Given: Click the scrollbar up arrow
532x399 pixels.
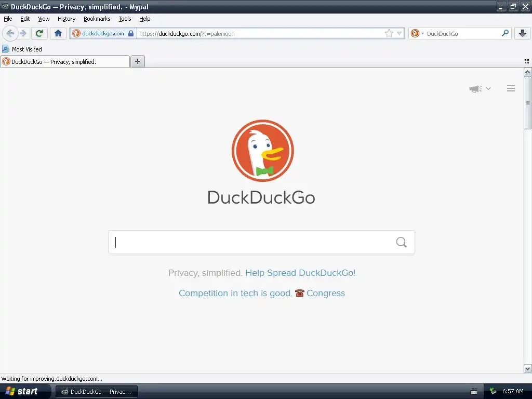Looking at the screenshot, I should pyautogui.click(x=528, y=72).
